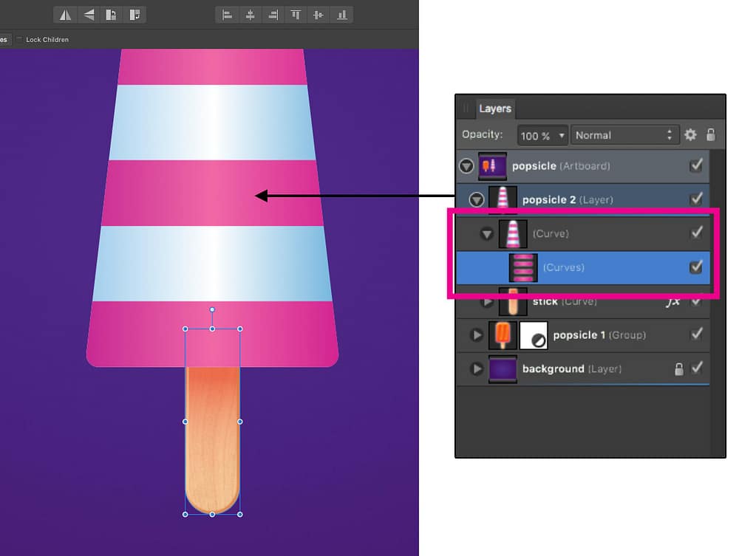Expand the background layer
This screenshot has width=756, height=556.
click(x=477, y=369)
